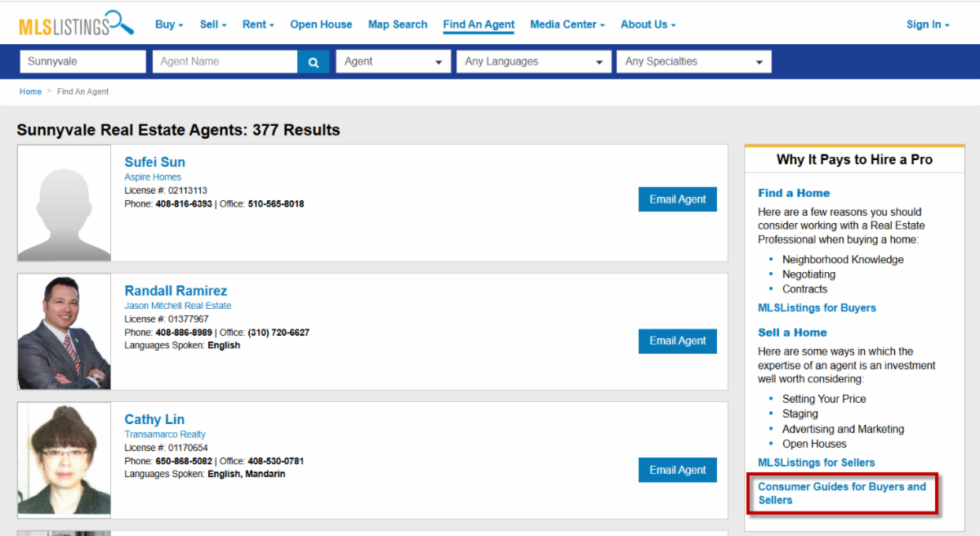This screenshot has width=980, height=536.
Task: Click Cathy Lin's languages English, Mandarin
Action: pyautogui.click(x=246, y=474)
